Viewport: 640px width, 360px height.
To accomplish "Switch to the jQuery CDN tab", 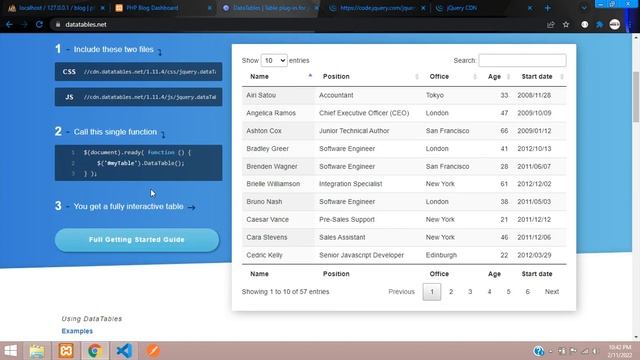I will point(484,8).
